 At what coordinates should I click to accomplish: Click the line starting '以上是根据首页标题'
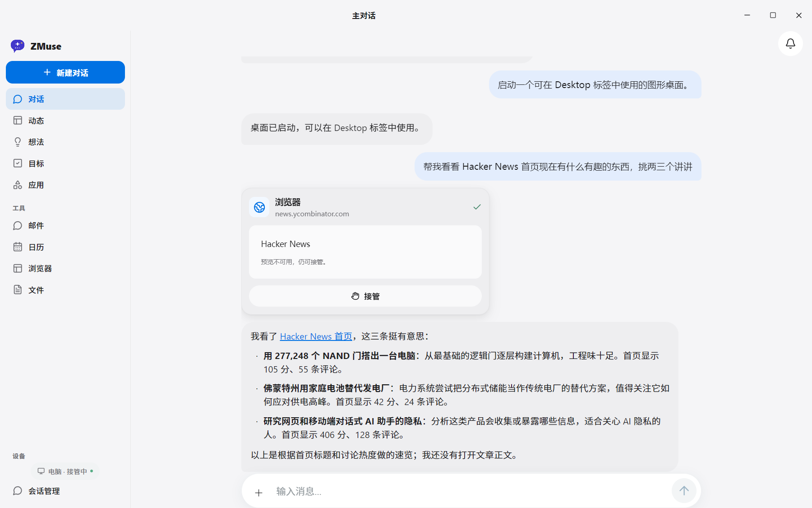click(384, 455)
